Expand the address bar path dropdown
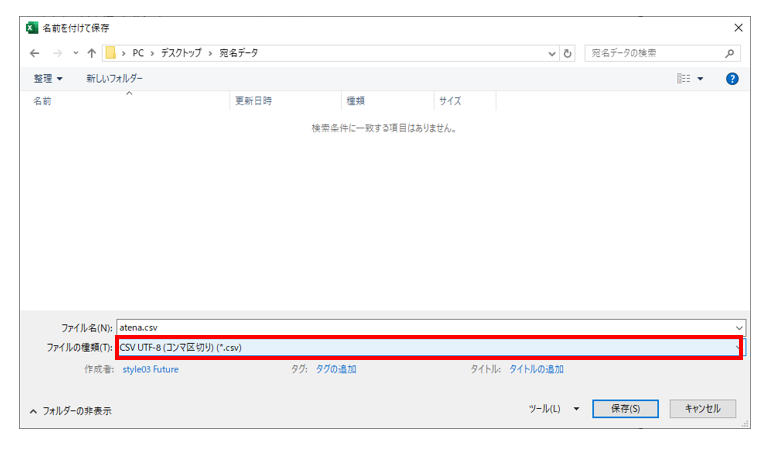The width and height of the screenshot is (772, 450). tap(552, 53)
